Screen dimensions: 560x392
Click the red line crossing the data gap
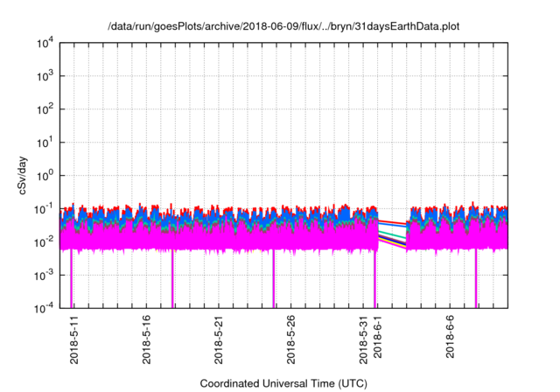[x=392, y=222]
